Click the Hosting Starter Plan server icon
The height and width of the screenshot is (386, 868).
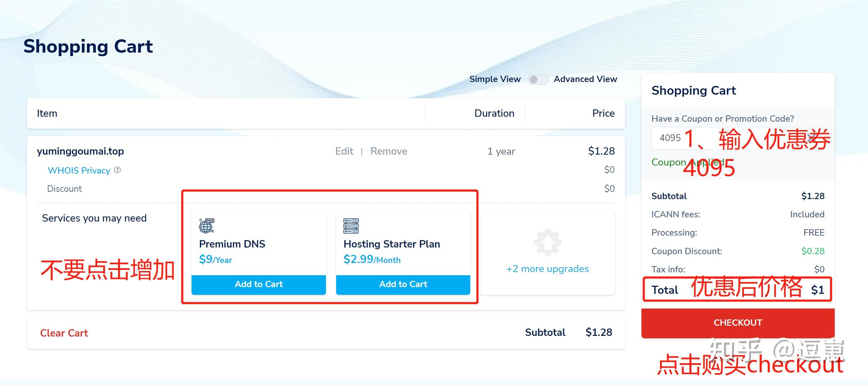[351, 226]
